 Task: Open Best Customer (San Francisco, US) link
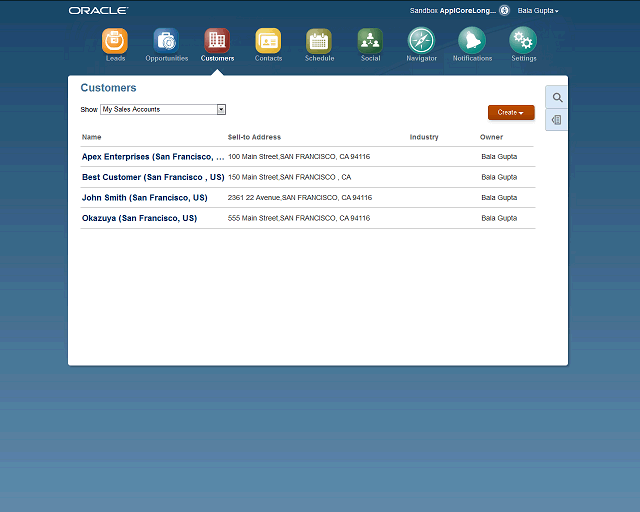[153, 177]
